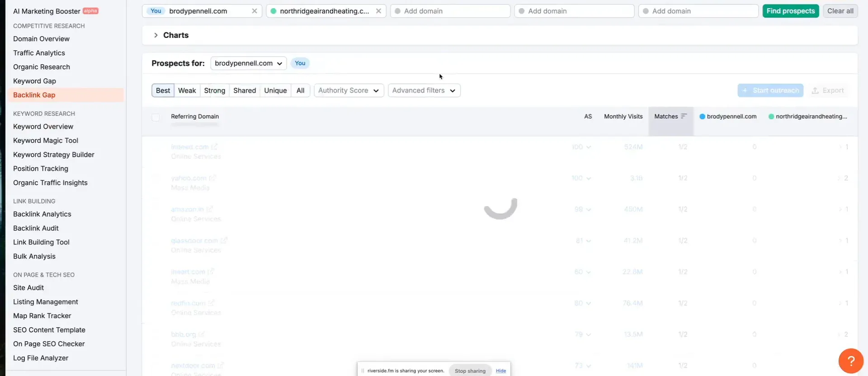Open SEO Content Template in sidebar
This screenshot has width=868, height=376.
[49, 330]
